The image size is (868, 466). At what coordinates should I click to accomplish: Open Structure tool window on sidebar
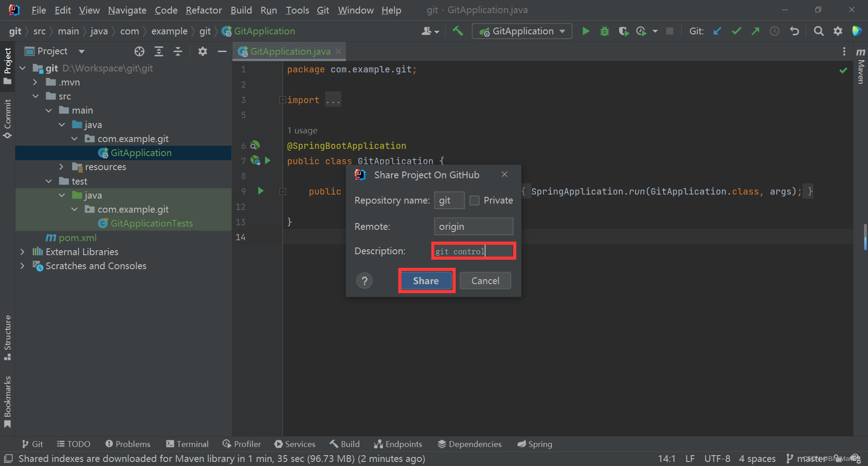point(8,338)
